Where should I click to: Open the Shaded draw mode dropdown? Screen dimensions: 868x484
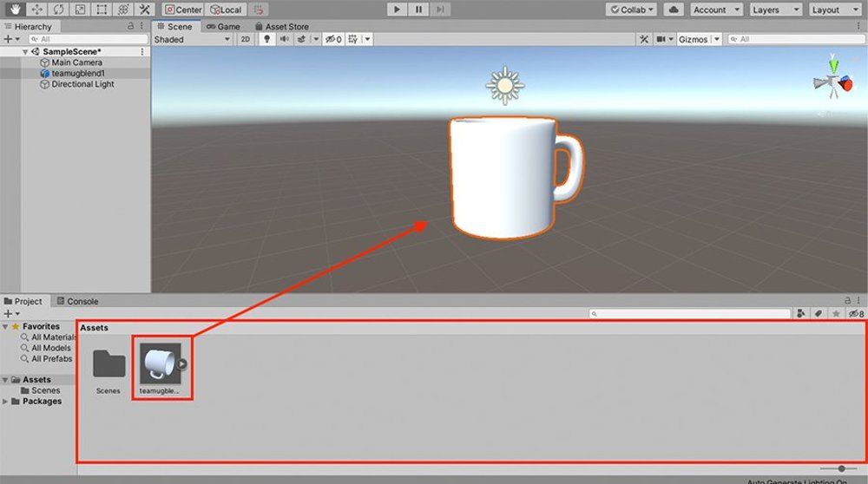tap(191, 39)
